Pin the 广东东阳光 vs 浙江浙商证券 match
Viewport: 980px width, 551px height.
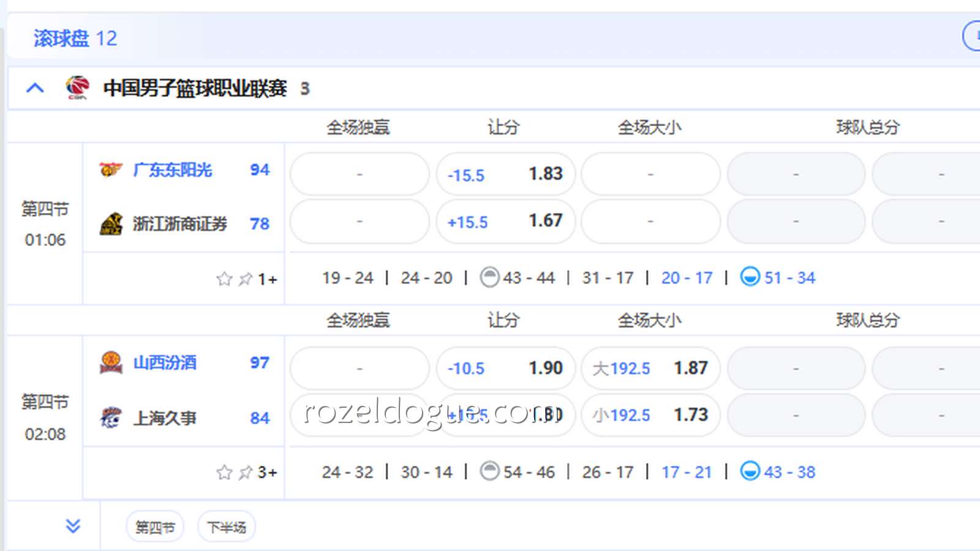pos(245,279)
